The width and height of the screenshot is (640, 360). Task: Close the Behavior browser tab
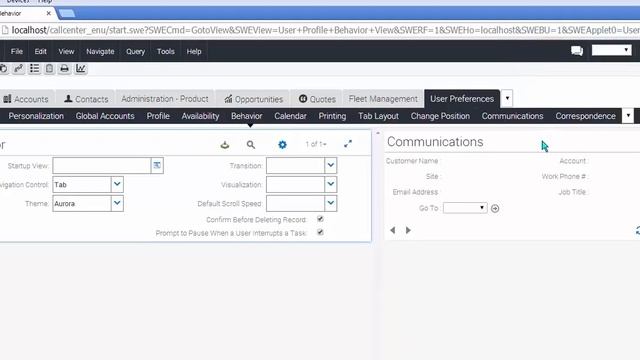49,13
